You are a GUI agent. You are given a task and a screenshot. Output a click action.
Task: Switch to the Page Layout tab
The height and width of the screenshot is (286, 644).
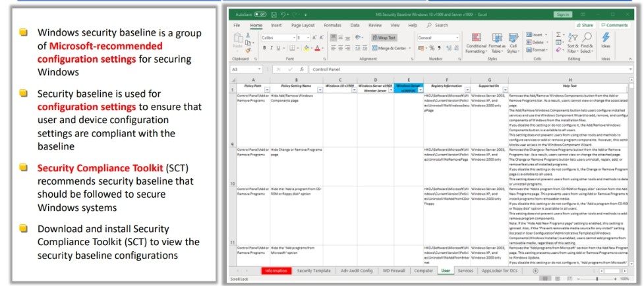pyautogui.click(x=303, y=25)
